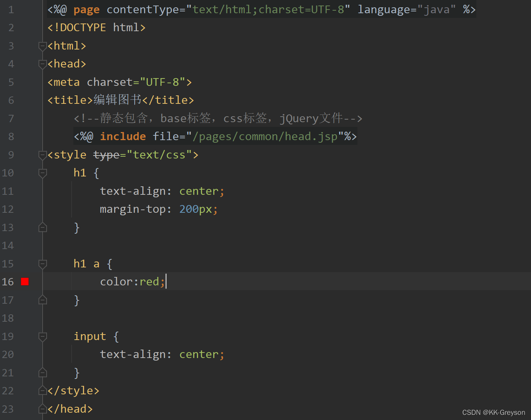Image resolution: width=531 pixels, height=420 pixels.
Task: Click text-align property on line 20
Action: click(x=133, y=354)
